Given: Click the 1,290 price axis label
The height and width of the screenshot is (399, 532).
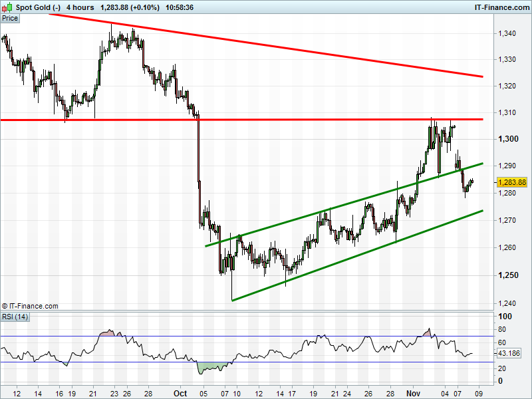Looking at the screenshot, I should [x=507, y=166].
